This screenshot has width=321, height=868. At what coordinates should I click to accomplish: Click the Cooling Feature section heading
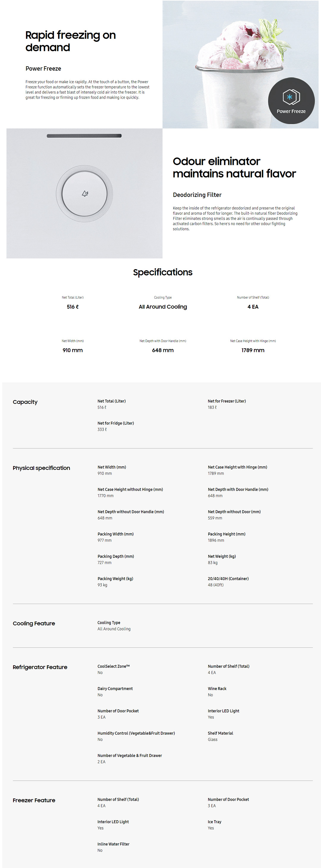[x=34, y=623]
